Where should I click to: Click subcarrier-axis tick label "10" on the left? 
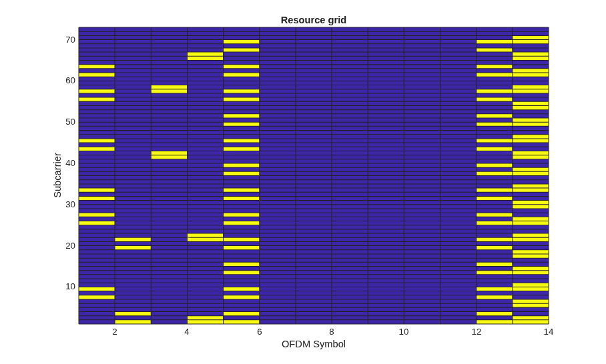[70, 287]
